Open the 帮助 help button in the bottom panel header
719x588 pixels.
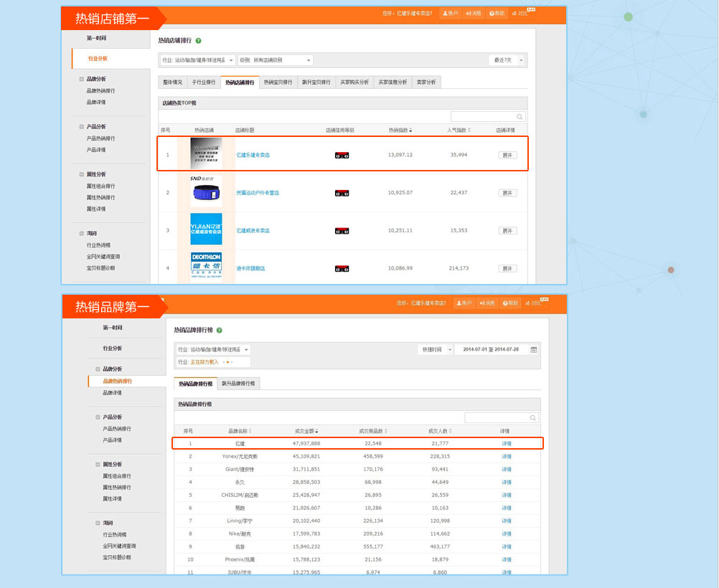pos(510,303)
